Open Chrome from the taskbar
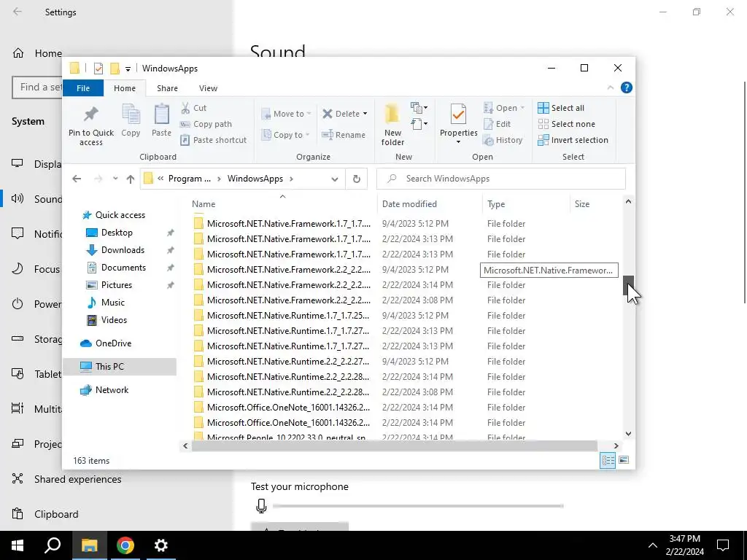747x560 pixels. (x=125, y=545)
